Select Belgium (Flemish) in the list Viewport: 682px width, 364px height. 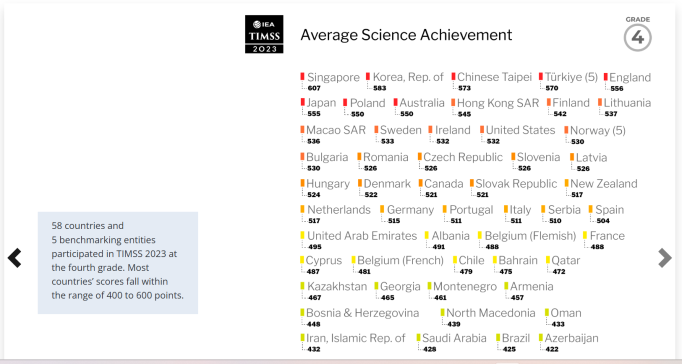[530, 236]
